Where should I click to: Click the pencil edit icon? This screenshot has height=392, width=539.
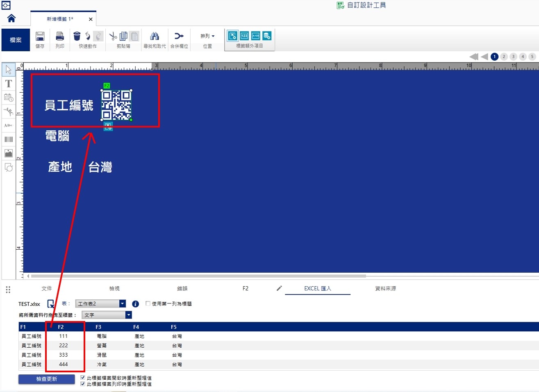coord(279,288)
